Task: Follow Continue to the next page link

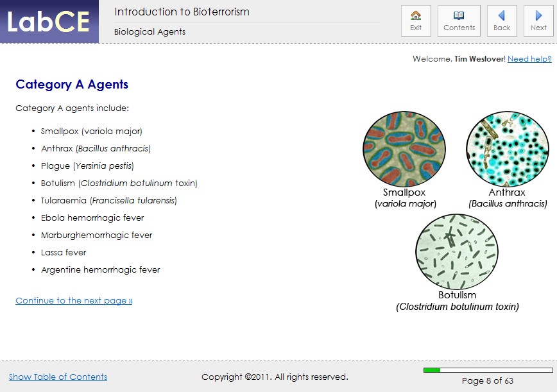Action: tap(73, 300)
